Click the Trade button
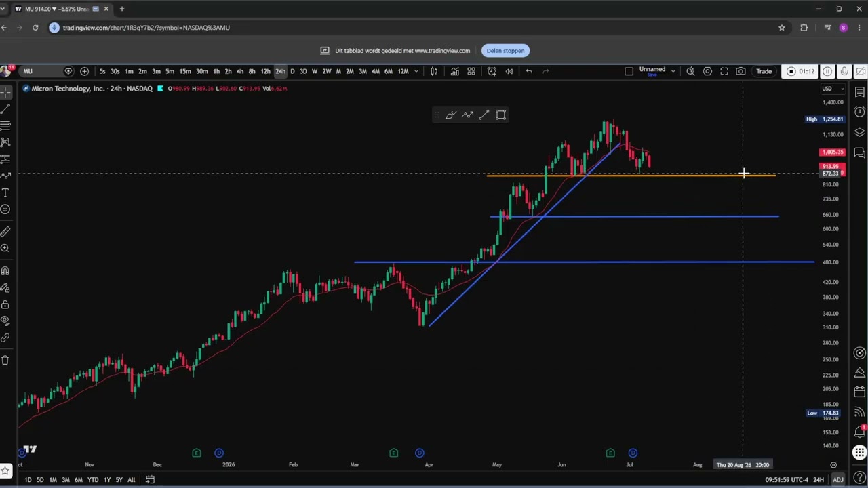Viewport: 868px width, 488px height. click(764, 71)
